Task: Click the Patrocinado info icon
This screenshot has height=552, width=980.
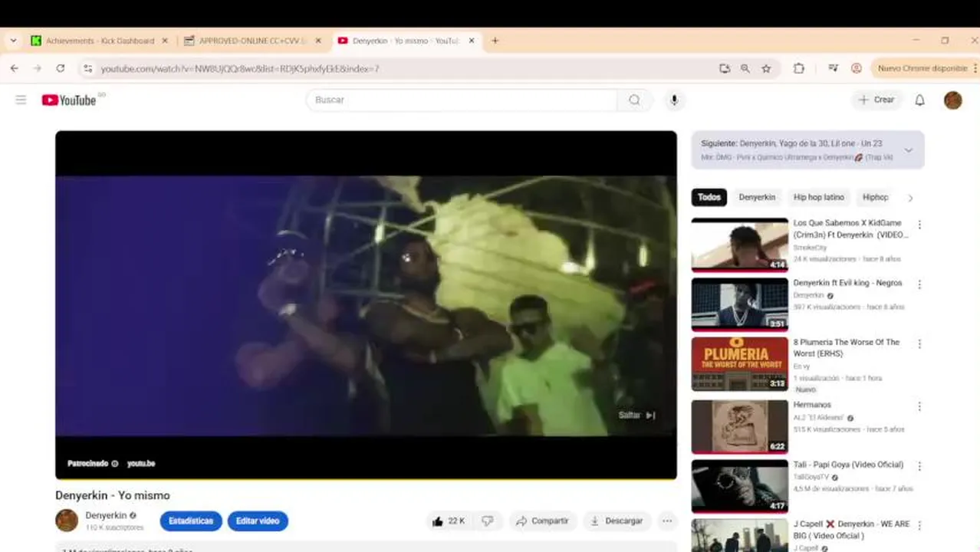Action: point(115,463)
